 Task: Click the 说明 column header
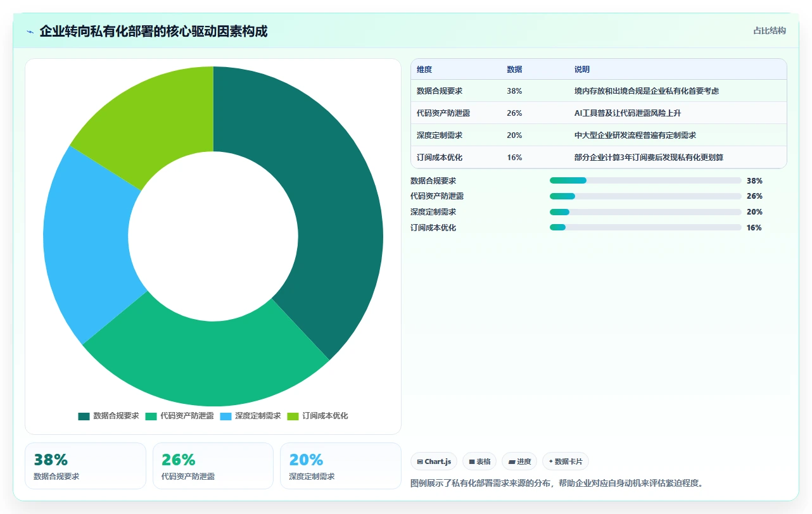click(582, 70)
